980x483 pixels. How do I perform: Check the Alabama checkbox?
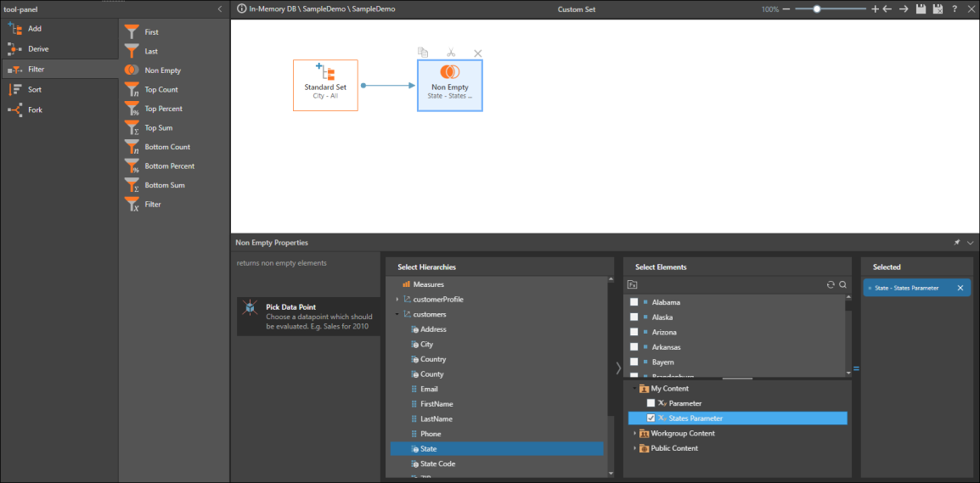634,302
